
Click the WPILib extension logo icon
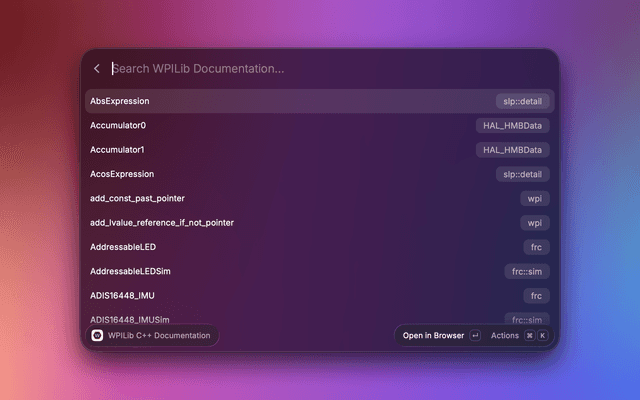pos(97,336)
